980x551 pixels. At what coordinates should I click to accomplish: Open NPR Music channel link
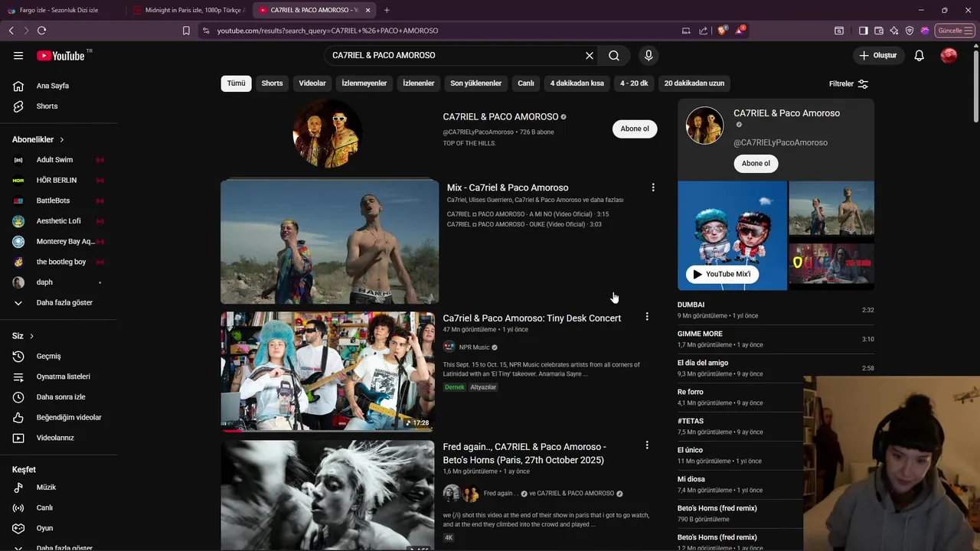click(474, 347)
